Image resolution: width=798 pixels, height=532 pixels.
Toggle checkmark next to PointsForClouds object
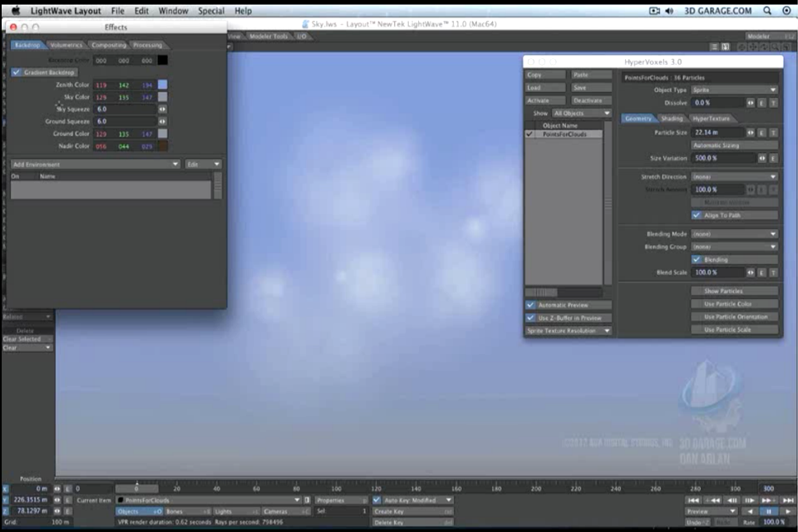530,134
